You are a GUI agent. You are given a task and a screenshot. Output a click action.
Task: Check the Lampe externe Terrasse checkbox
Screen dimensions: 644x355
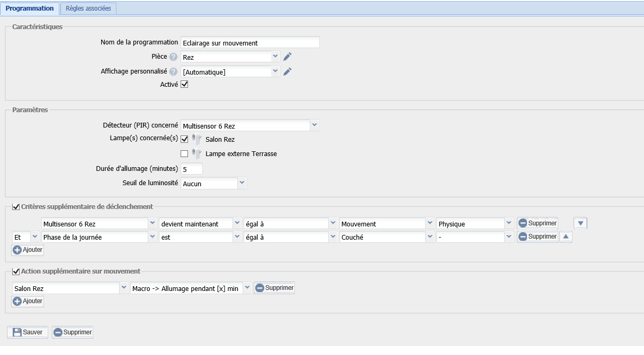pos(184,154)
